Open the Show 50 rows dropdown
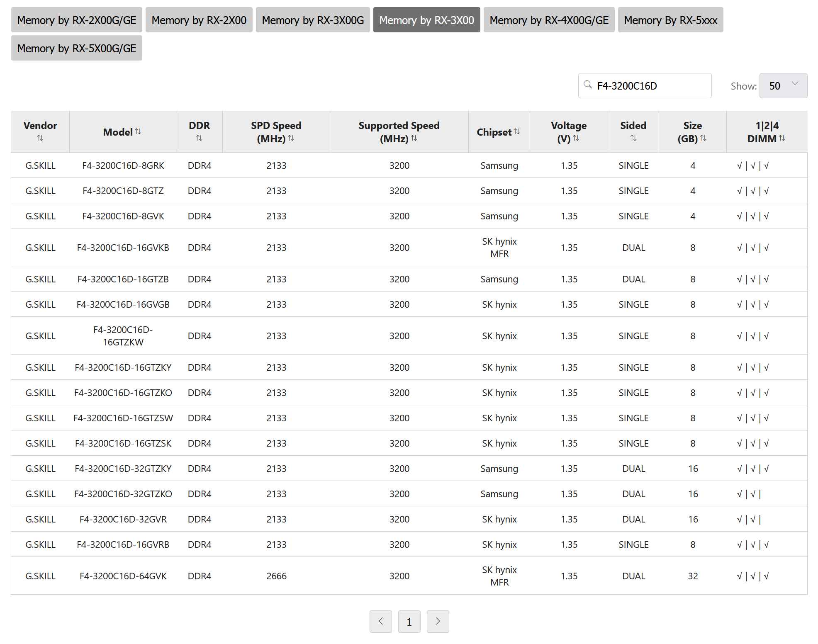Viewport: 818px width, 644px height. [783, 86]
